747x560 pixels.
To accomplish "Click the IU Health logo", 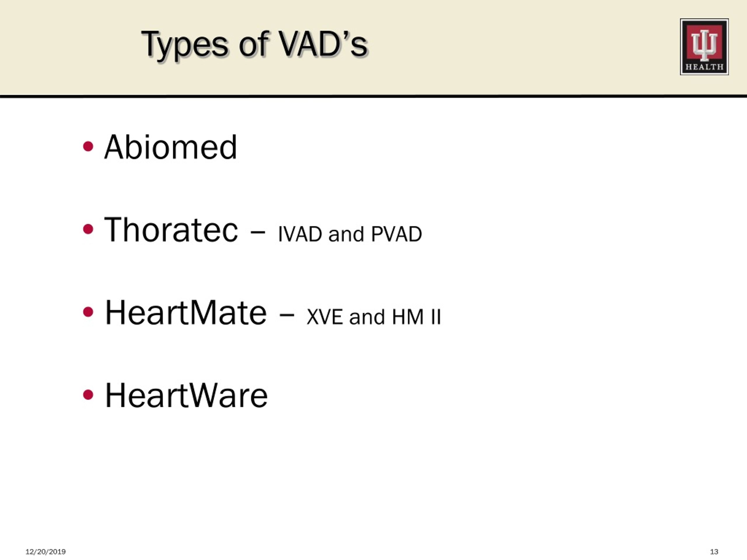I will pyautogui.click(x=704, y=47).
